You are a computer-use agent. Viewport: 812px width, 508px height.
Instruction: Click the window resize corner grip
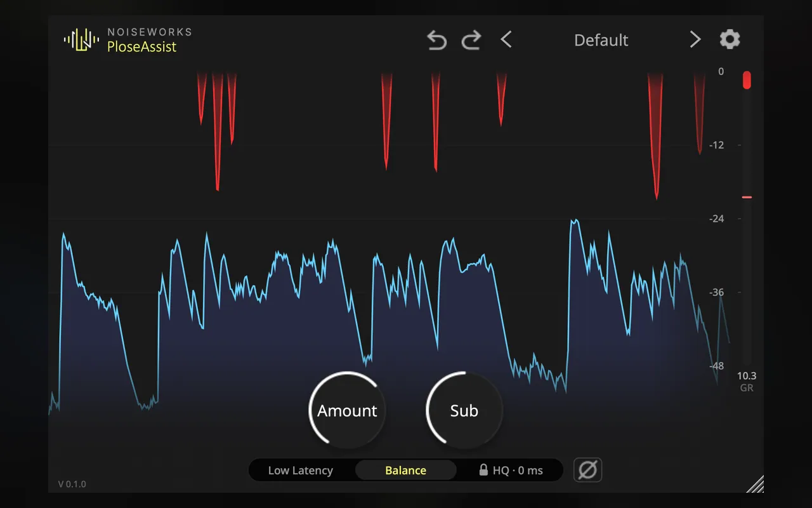tap(755, 484)
